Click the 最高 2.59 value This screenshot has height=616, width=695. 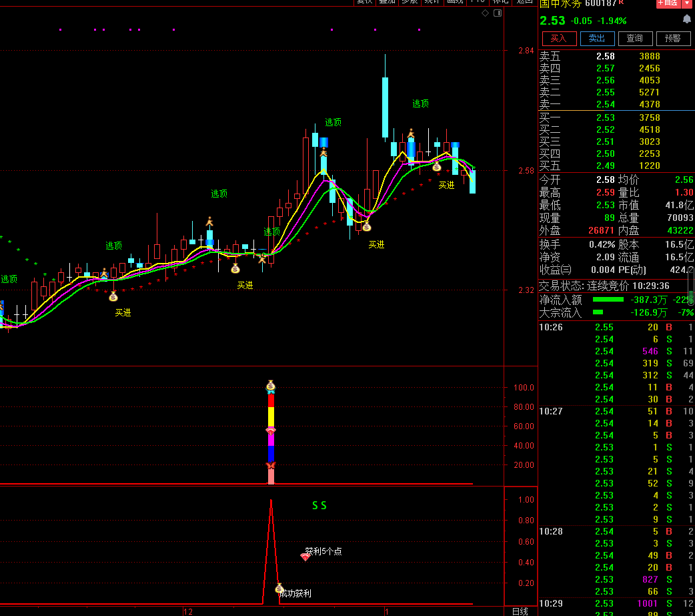[x=606, y=192]
